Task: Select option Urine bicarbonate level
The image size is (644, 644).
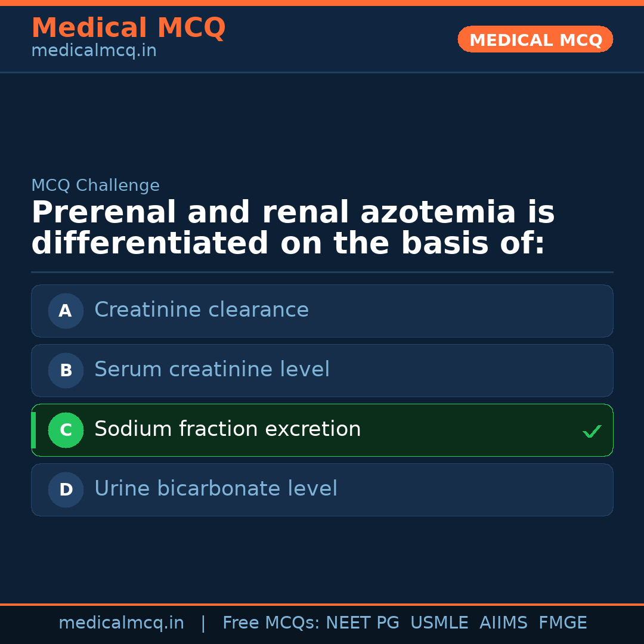Action: click(x=216, y=489)
